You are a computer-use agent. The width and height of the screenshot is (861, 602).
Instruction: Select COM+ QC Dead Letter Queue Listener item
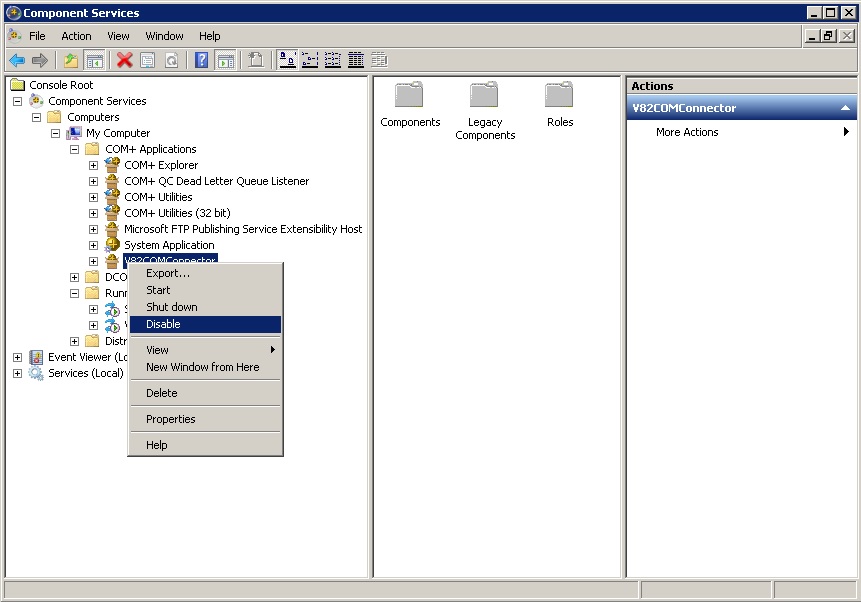tap(216, 181)
